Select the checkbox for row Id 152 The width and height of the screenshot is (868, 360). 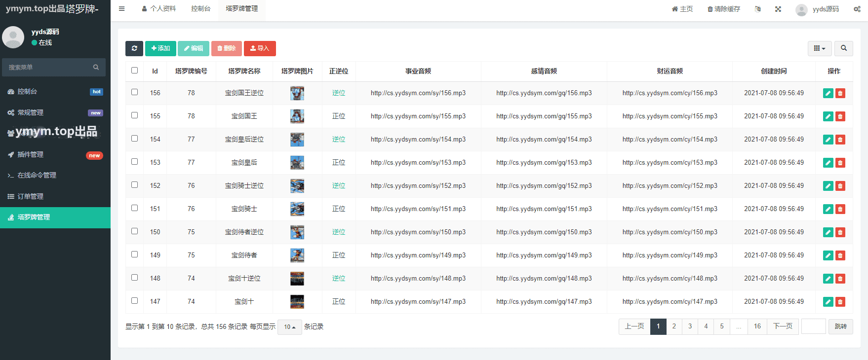point(134,185)
